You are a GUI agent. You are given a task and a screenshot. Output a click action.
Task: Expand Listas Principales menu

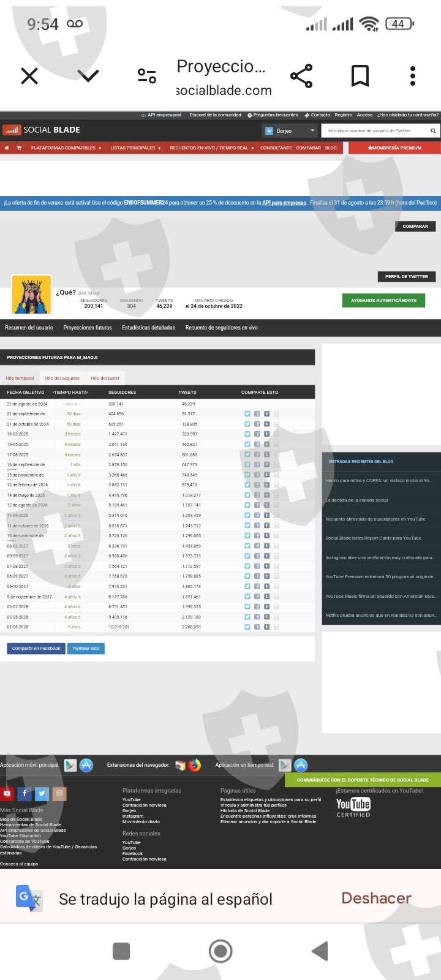click(x=135, y=148)
